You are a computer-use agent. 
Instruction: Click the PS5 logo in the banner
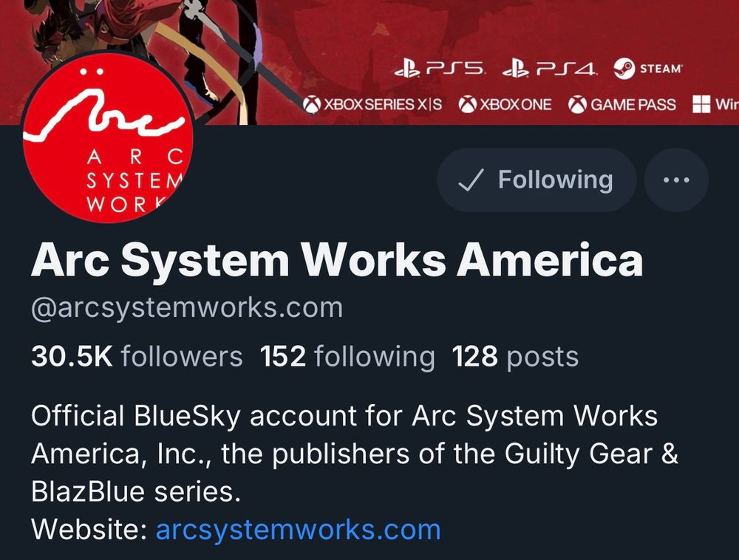(x=439, y=69)
